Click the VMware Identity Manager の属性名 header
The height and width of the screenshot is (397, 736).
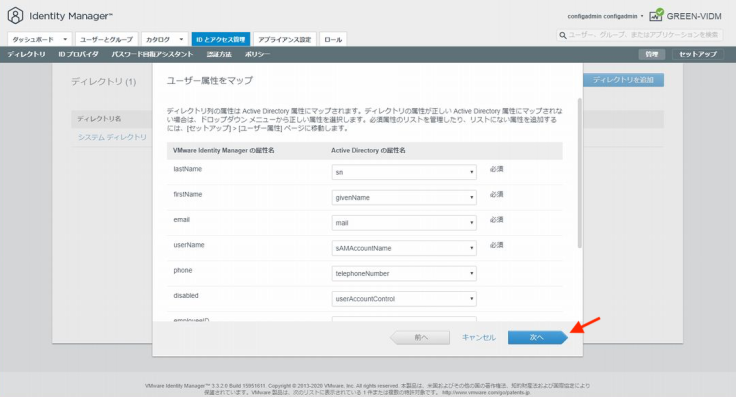223,151
